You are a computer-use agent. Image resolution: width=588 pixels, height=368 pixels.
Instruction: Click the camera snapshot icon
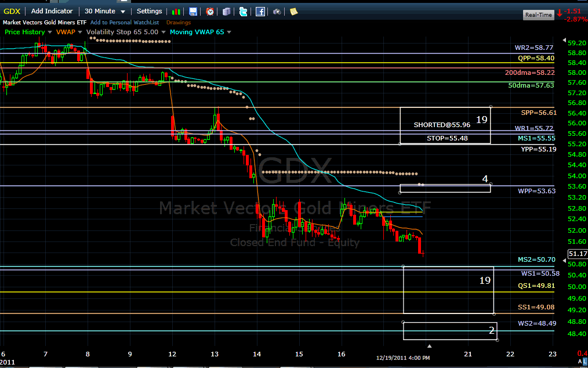[x=277, y=12]
